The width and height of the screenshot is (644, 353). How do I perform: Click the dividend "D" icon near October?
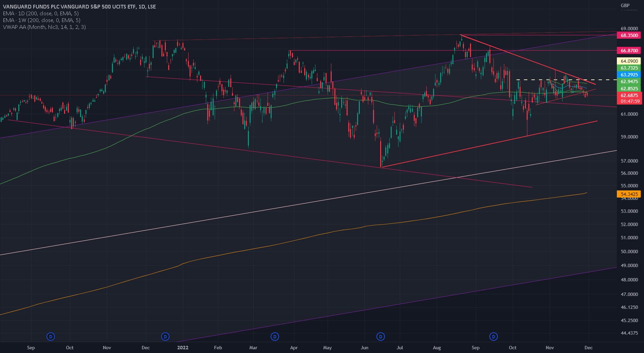pyautogui.click(x=493, y=337)
